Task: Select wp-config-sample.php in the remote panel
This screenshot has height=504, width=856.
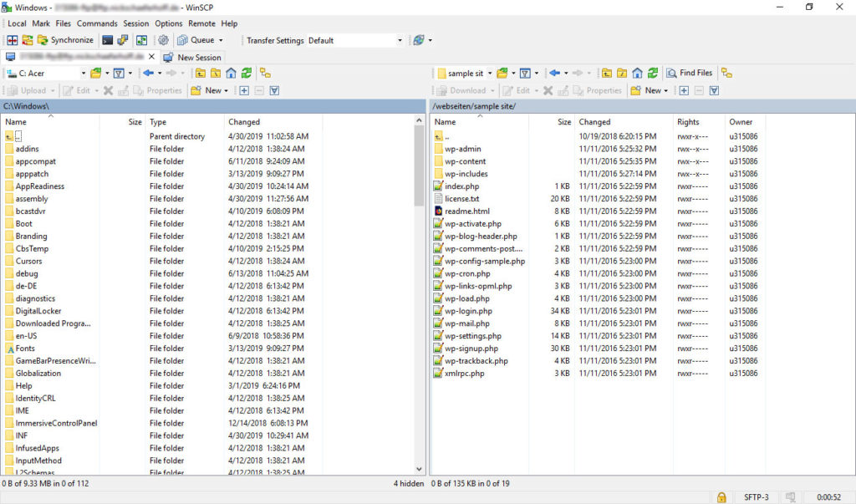Action: click(483, 261)
